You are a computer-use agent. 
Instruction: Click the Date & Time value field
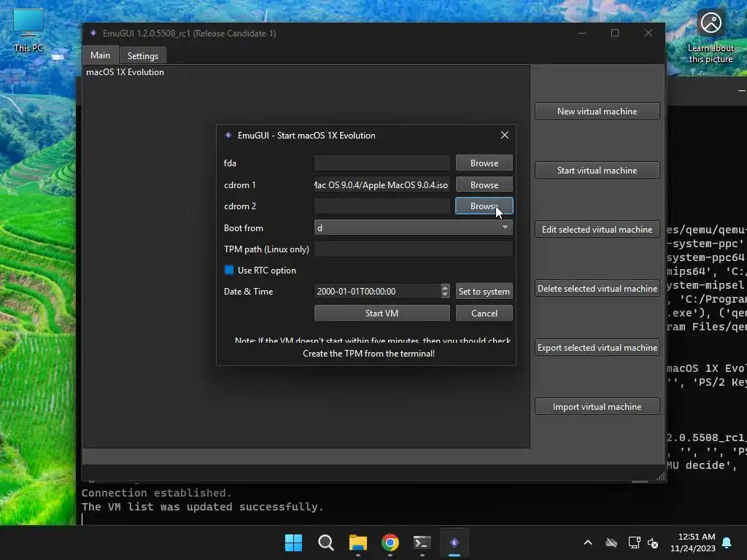coord(377,291)
